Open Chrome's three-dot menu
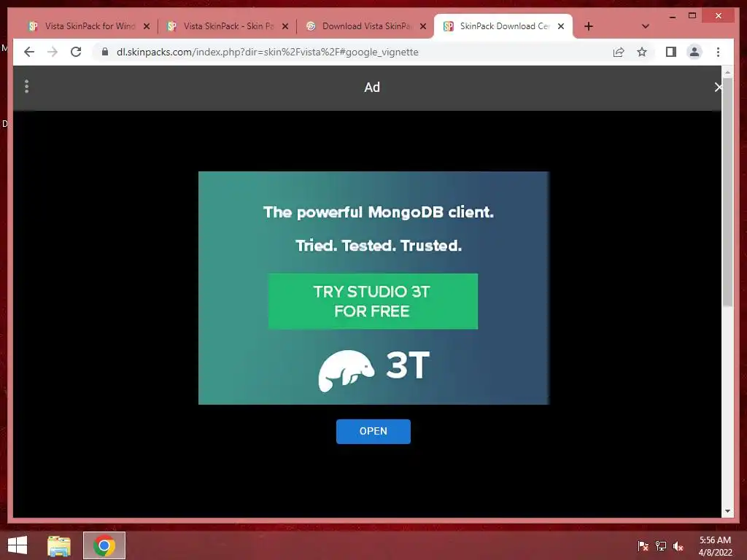Viewport: 747px width, 560px height. [x=719, y=52]
